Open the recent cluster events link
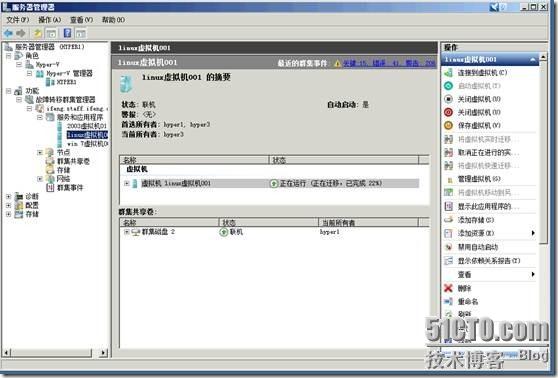 (x=389, y=63)
